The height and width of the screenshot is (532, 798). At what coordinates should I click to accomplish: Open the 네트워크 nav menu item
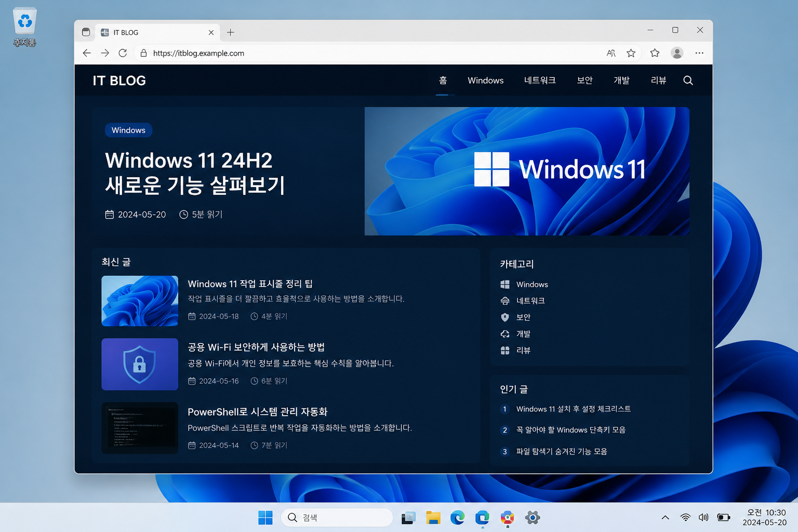[x=540, y=81]
